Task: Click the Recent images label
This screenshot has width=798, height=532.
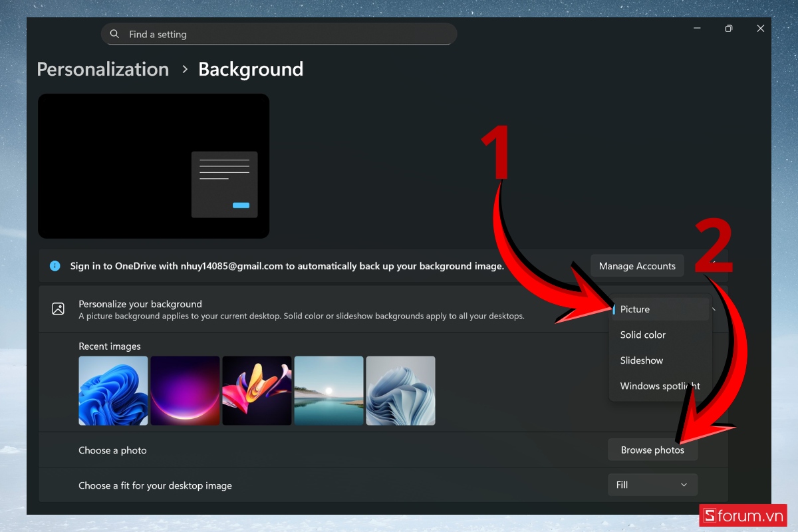Action: (110, 346)
